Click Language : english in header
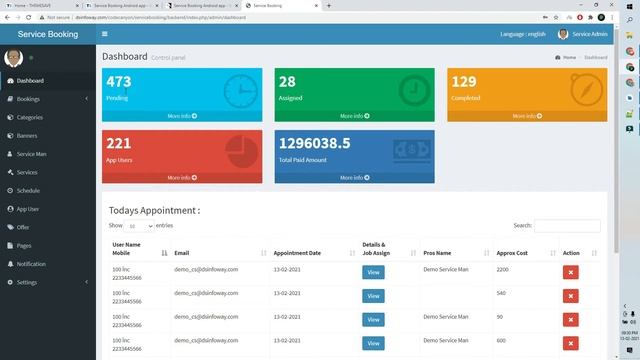640x360 pixels. click(x=523, y=34)
